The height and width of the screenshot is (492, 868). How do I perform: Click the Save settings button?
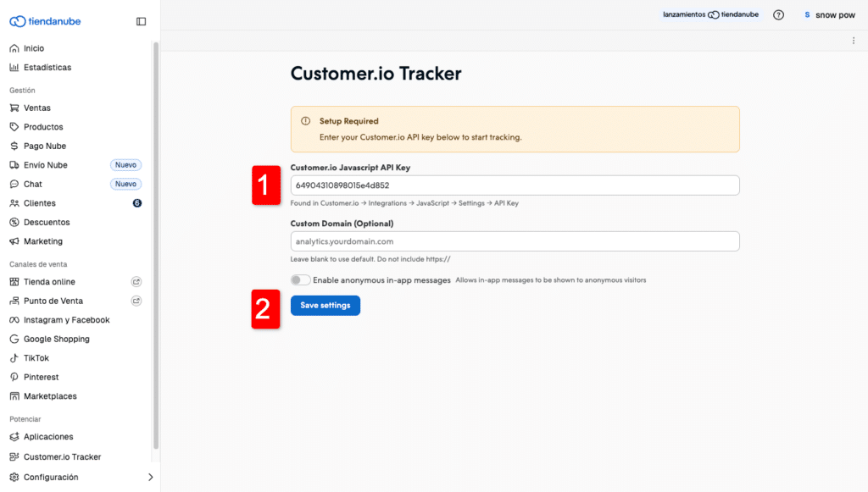[325, 305]
